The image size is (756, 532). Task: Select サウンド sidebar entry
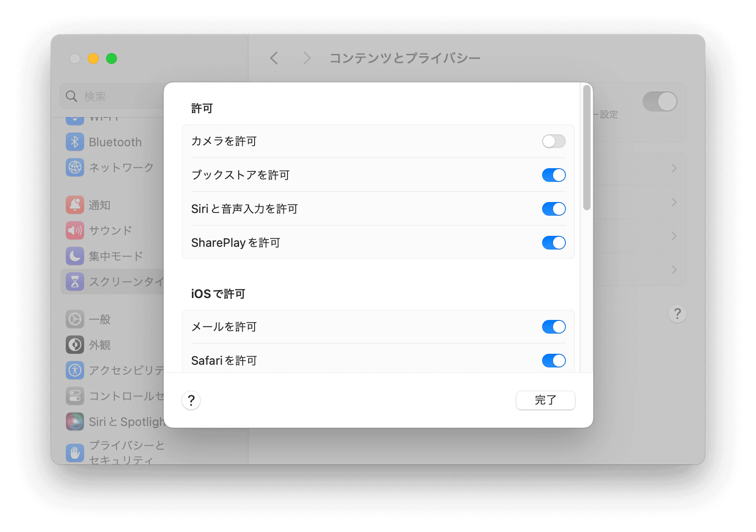click(110, 230)
